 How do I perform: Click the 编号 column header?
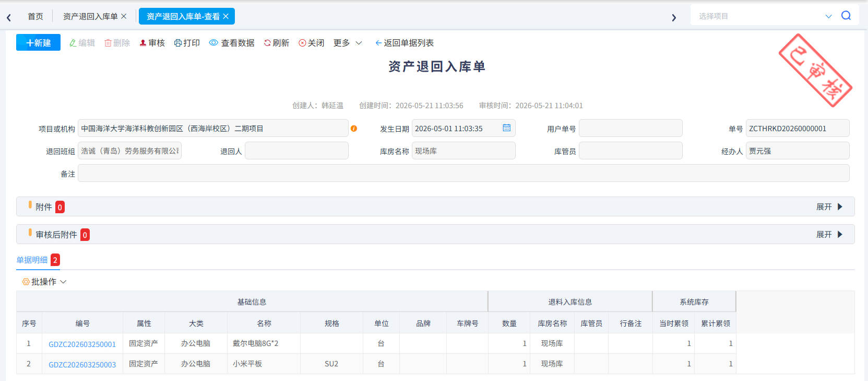pos(82,324)
